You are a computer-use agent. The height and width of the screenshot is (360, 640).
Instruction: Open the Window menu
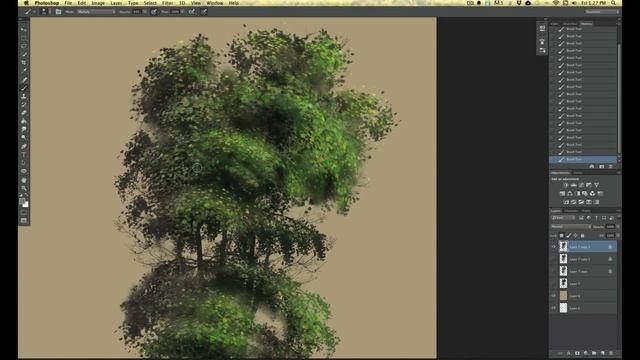pyautogui.click(x=215, y=3)
